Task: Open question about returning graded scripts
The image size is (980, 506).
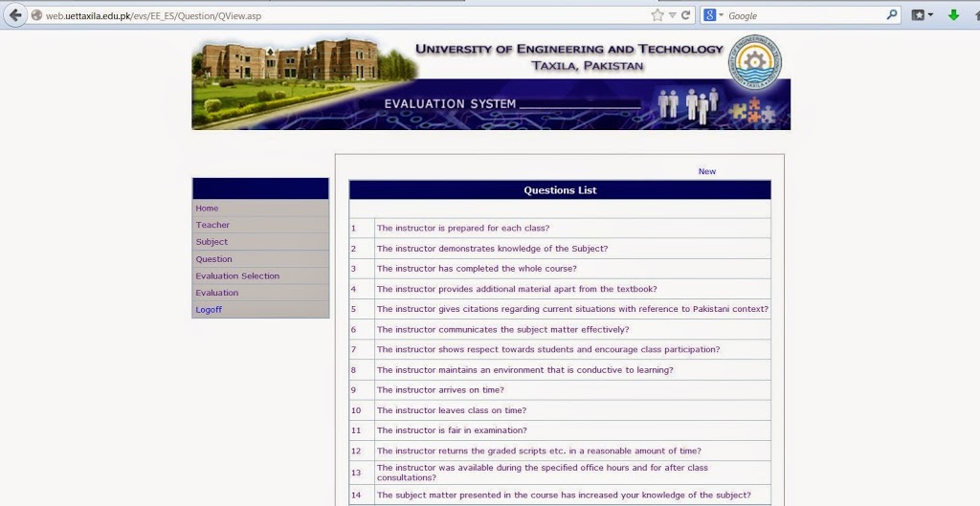Action: click(x=539, y=451)
